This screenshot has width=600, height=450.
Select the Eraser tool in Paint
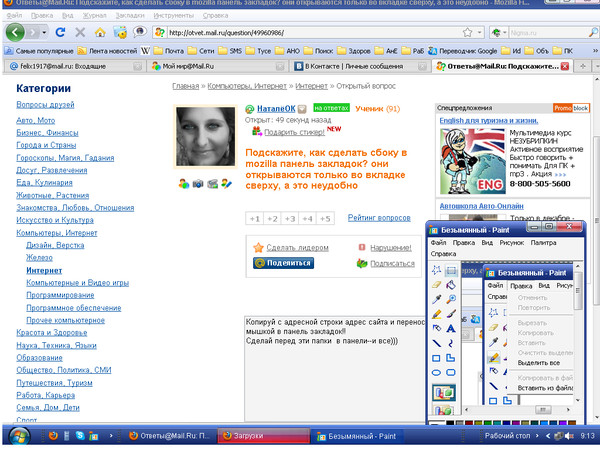click(x=437, y=285)
